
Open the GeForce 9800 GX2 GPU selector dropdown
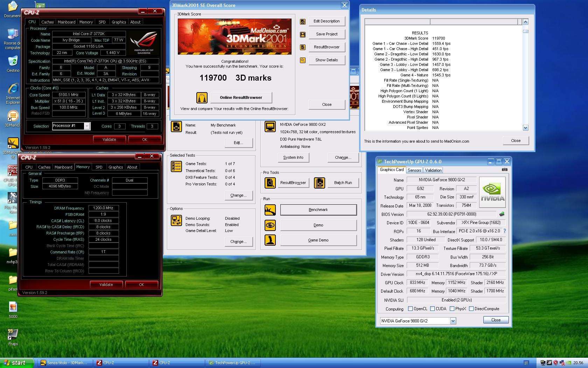pos(453,321)
